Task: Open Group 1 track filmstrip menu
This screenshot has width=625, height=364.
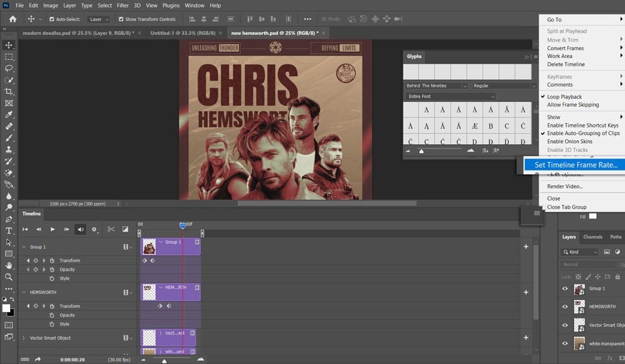Action: (127, 247)
